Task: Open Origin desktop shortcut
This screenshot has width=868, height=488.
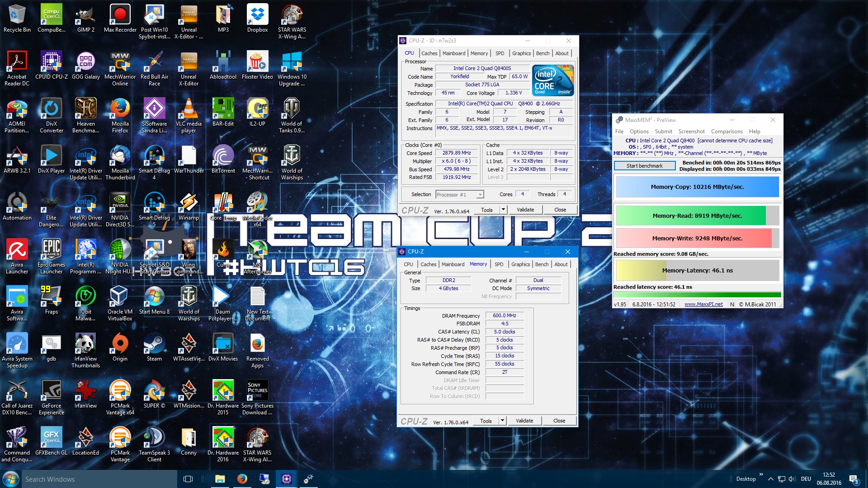Action: (x=120, y=347)
